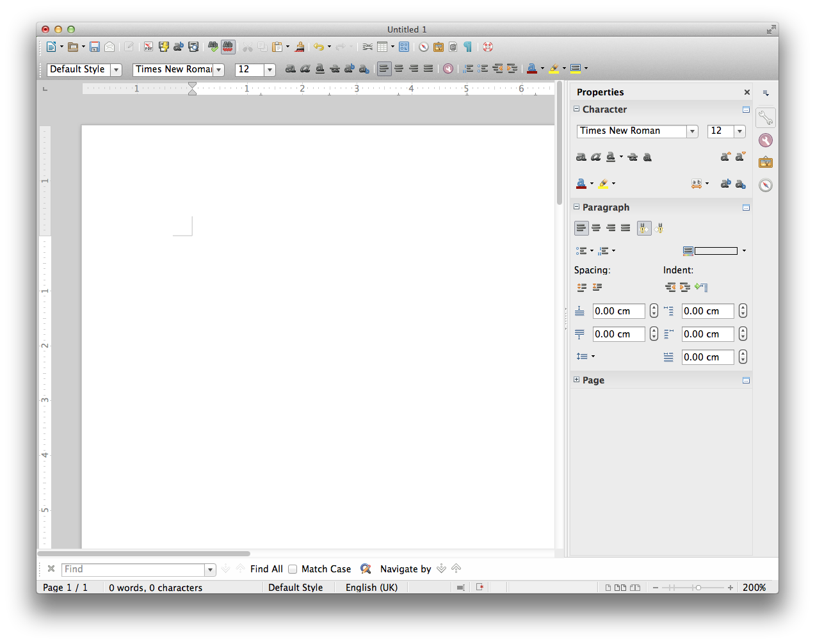Image resolution: width=815 pixels, height=644 pixels.
Task: Apply yellow highlighting in the sidebar
Action: point(603,184)
